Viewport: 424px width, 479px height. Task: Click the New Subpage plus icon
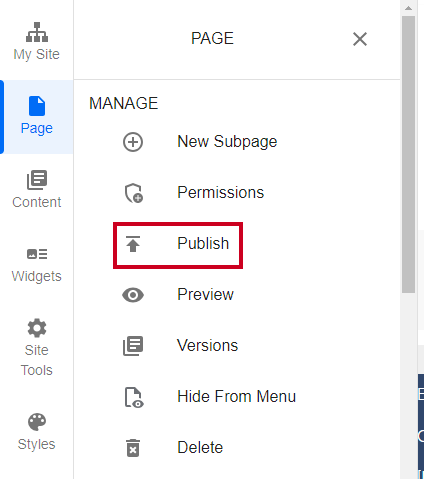[133, 142]
